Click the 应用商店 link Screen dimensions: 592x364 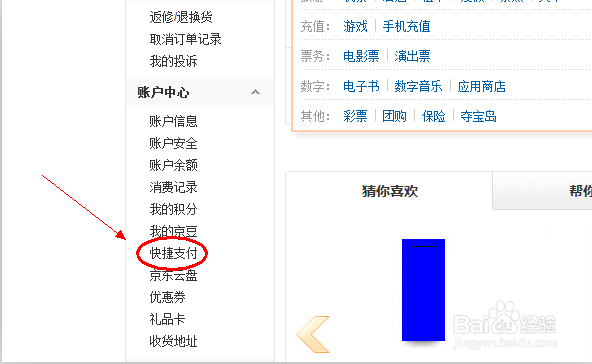pyautogui.click(x=482, y=86)
